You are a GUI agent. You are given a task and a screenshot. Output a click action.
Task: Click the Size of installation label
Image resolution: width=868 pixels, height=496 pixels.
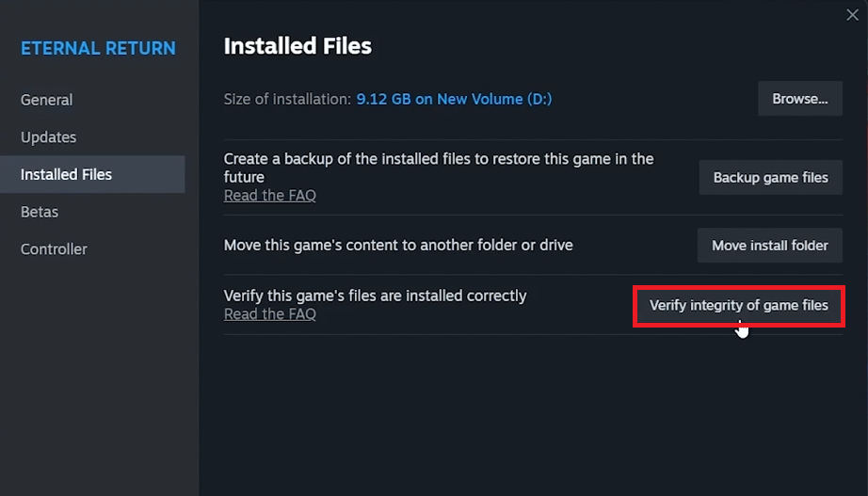pos(287,99)
